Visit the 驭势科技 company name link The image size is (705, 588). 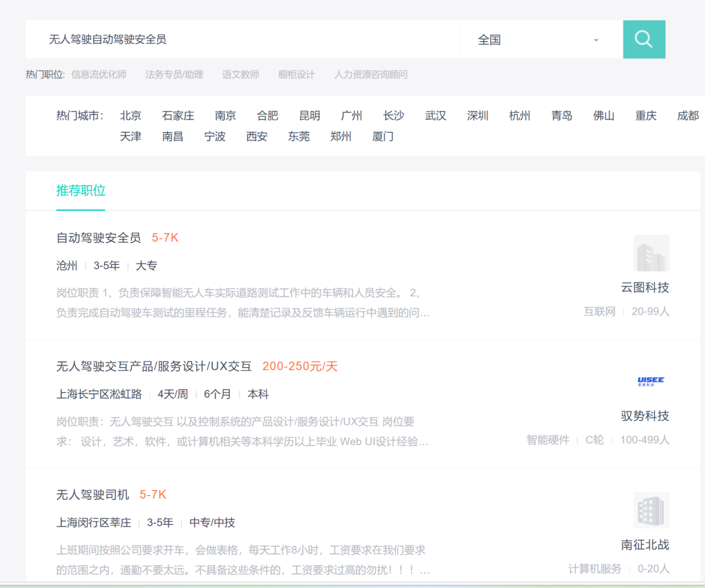click(x=645, y=416)
